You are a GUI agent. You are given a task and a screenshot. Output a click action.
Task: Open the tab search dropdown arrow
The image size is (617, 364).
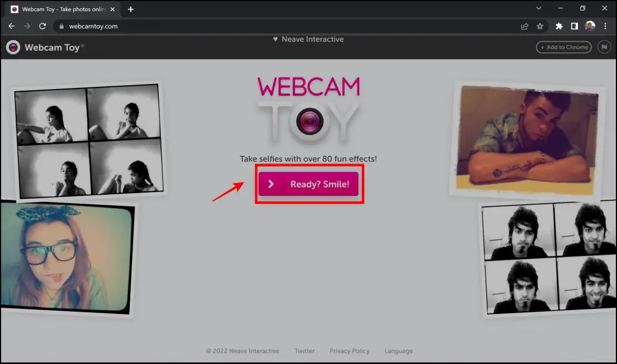coord(538,8)
